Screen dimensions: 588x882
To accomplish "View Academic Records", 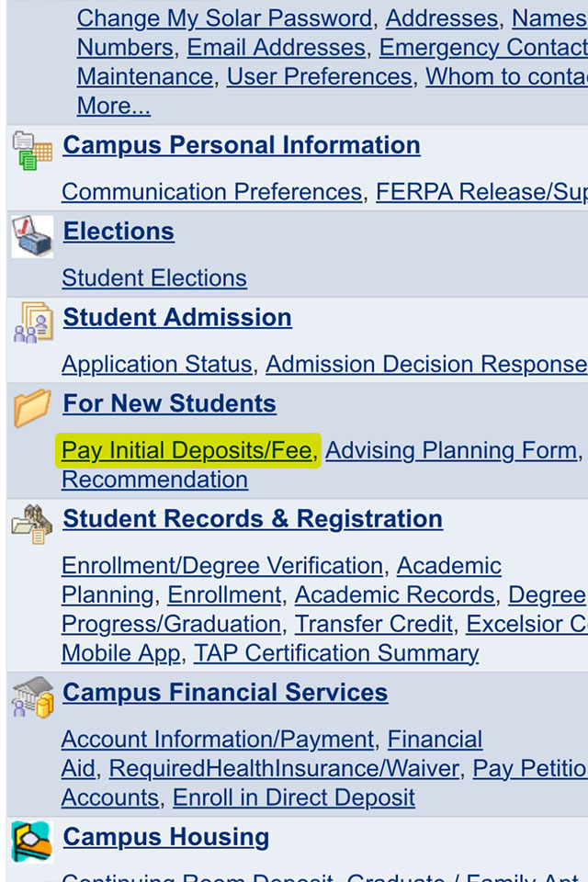I will 394,595.
